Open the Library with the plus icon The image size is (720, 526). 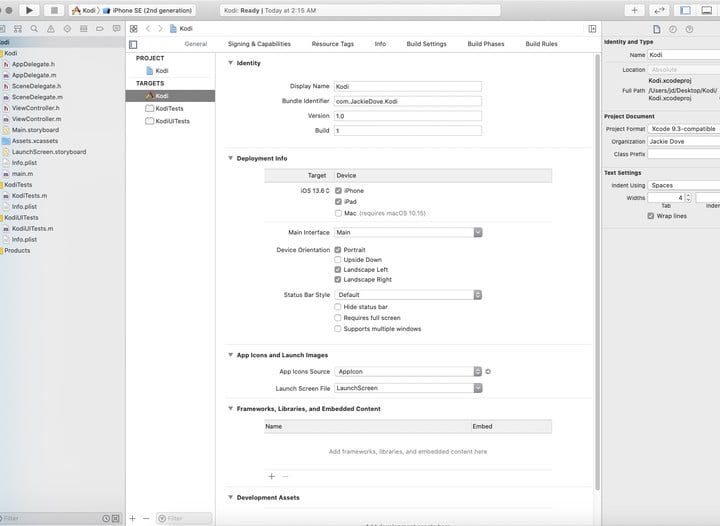(x=636, y=10)
